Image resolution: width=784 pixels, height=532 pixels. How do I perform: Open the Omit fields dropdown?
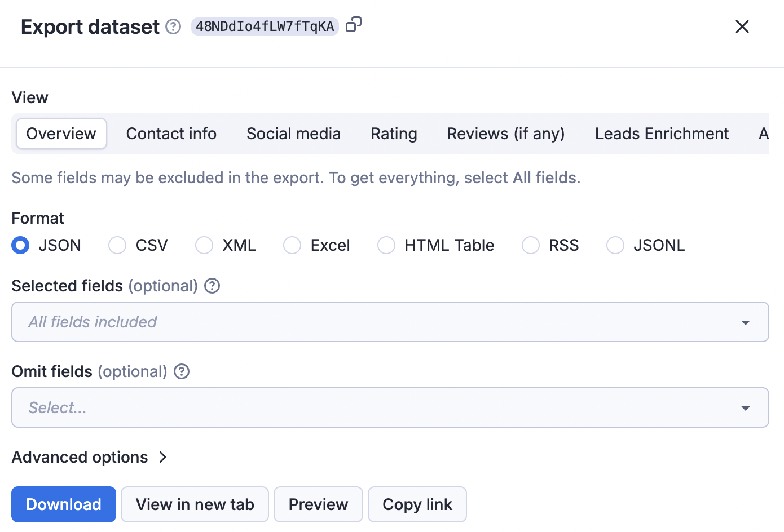pyautogui.click(x=390, y=407)
